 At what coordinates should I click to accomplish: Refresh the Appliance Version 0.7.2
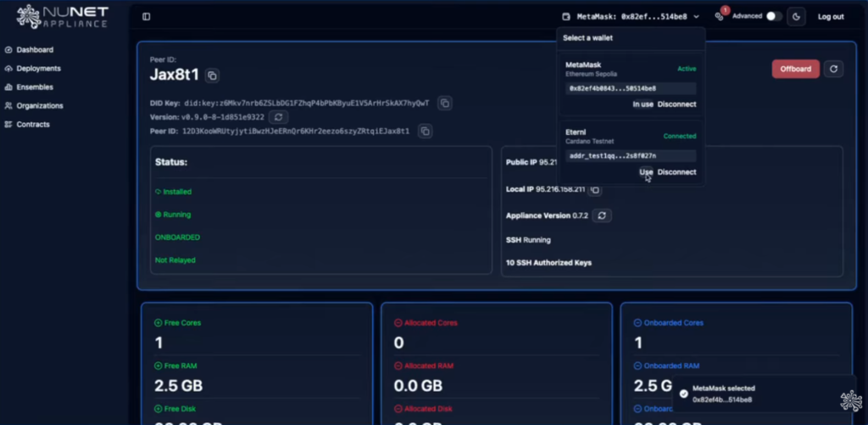[x=602, y=215]
